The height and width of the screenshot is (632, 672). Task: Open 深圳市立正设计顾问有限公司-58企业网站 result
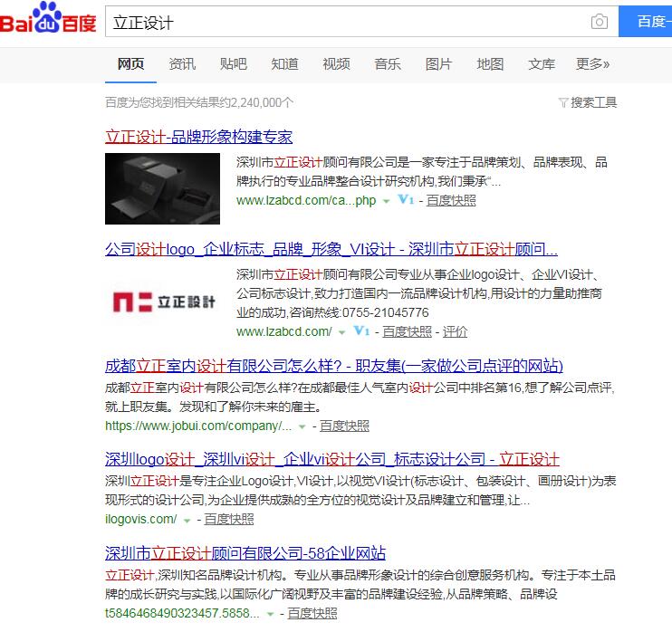[245, 553]
